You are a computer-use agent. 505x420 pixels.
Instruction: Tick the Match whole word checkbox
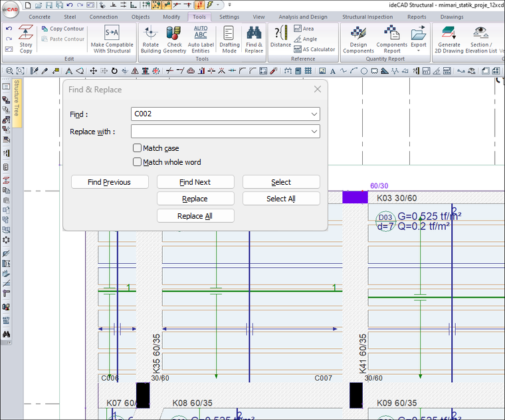[x=138, y=161]
